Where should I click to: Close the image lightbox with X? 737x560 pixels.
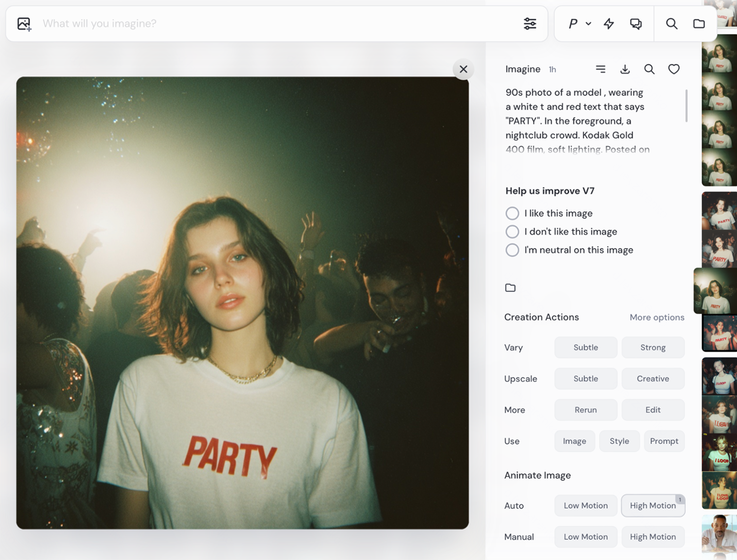click(x=464, y=69)
